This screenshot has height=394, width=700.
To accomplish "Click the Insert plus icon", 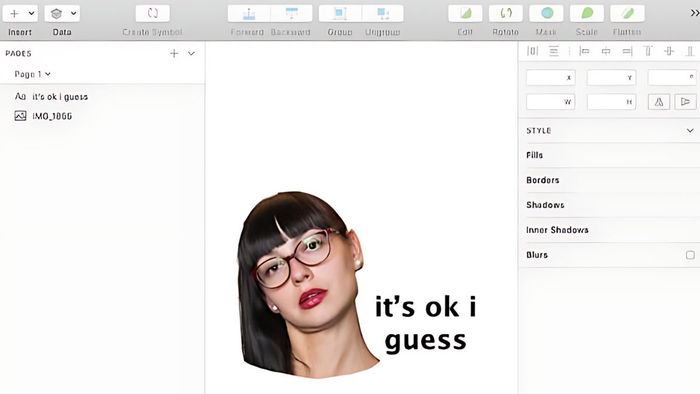I will click(14, 13).
